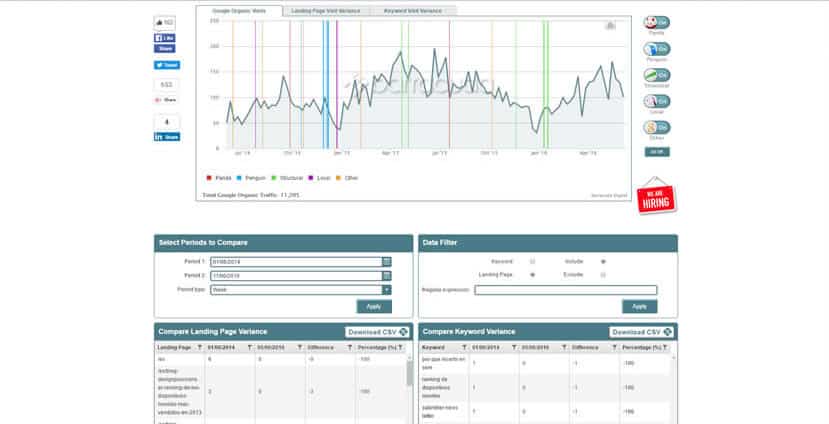
Task: Select the Include radio option
Action: 603,261
